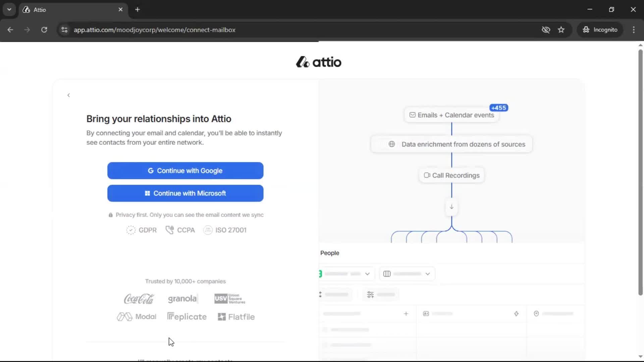Screen dimensions: 644x362
Task: Go back using browser back arrow
Action: [10, 30]
